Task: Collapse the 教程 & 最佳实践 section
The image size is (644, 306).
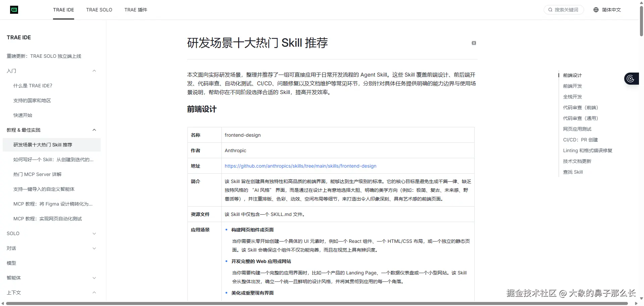Action: [94, 130]
